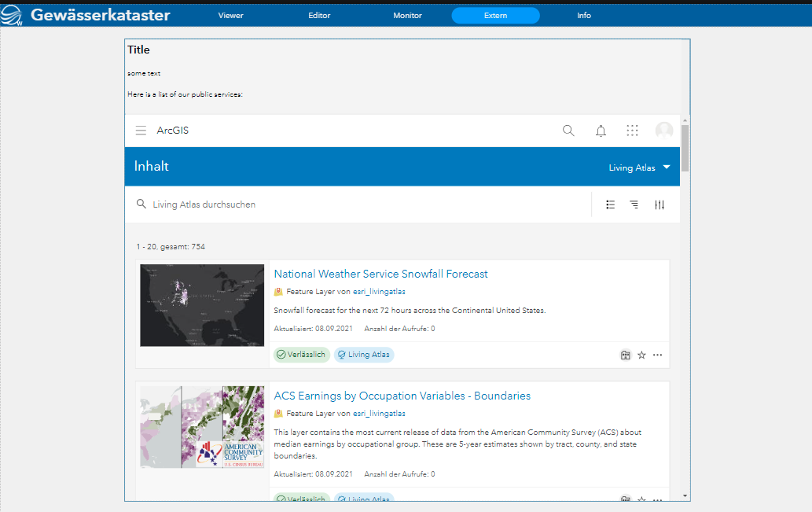Open notifications bell icon
This screenshot has height=512, width=812.
[x=601, y=131]
